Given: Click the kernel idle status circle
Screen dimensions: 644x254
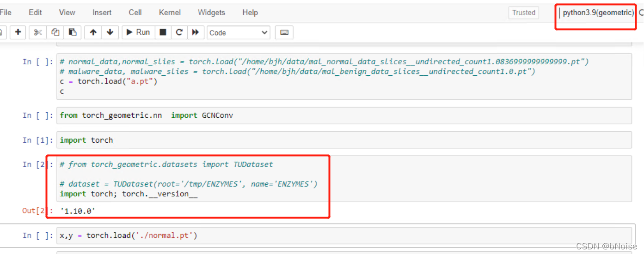Looking at the screenshot, I should click(641, 13).
